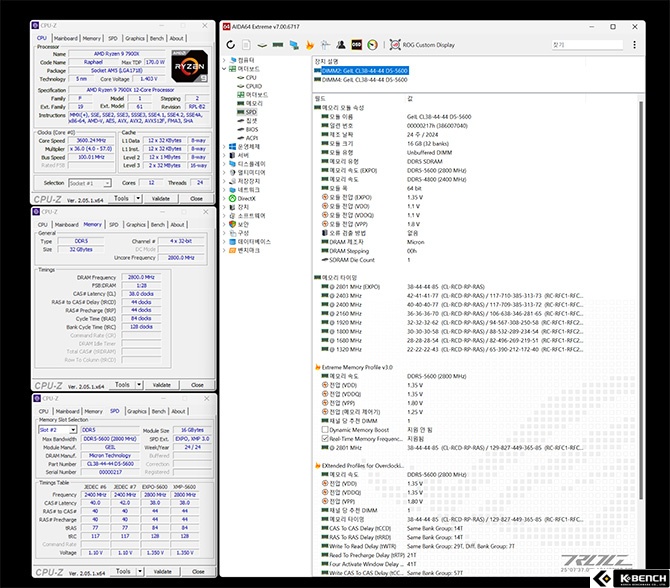Expand the 운영체제 tree node

(x=224, y=147)
